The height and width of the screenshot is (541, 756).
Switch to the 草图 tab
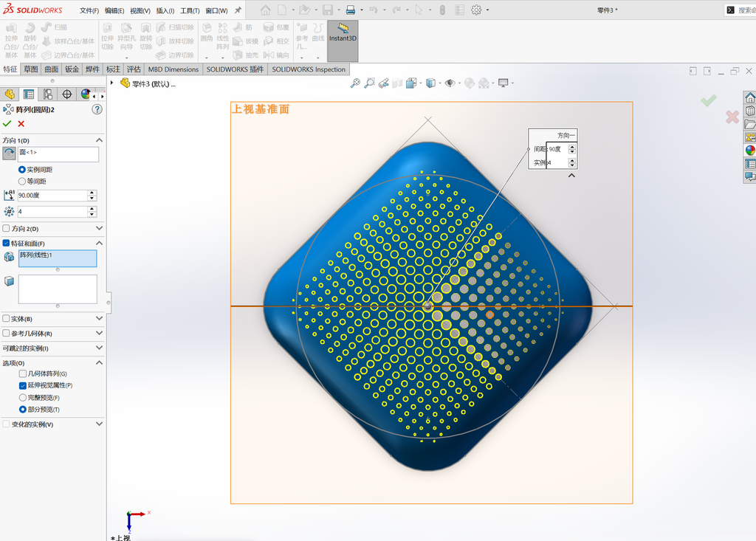click(31, 69)
